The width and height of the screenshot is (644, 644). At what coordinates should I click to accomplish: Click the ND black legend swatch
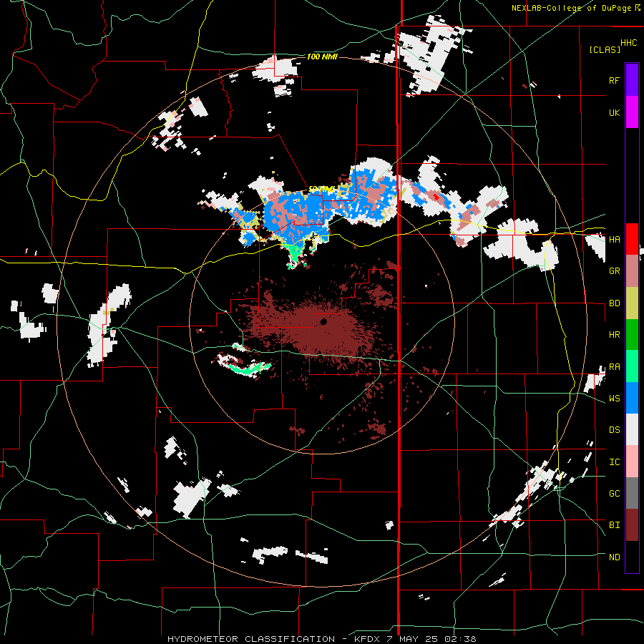[632, 557]
